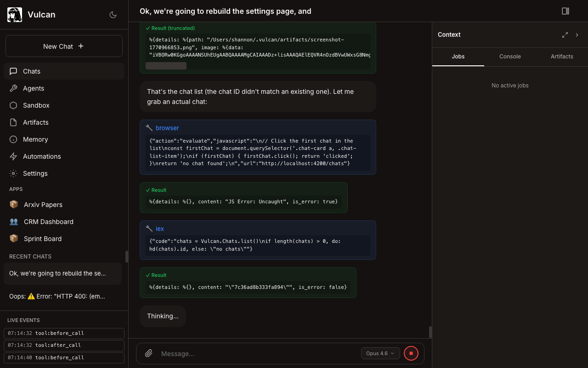Screen dimensions: 588x368
Task: Expand the Context panel to fullscreen
Action: pyautogui.click(x=565, y=35)
